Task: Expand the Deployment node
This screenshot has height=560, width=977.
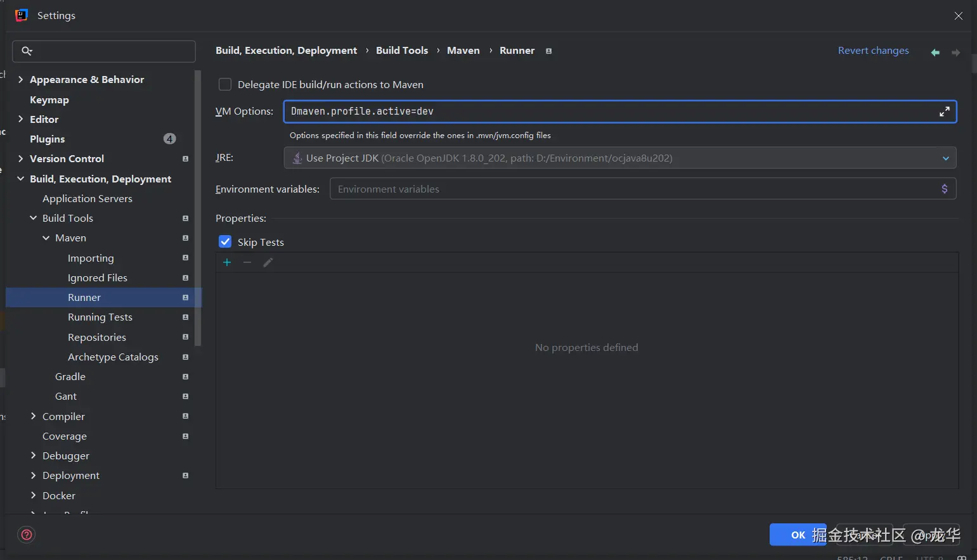Action: point(34,475)
